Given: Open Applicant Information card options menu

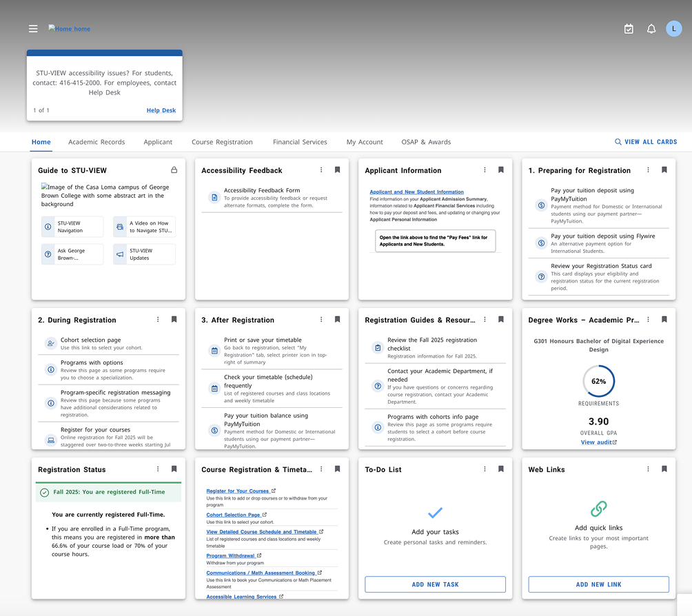Looking at the screenshot, I should (x=485, y=170).
